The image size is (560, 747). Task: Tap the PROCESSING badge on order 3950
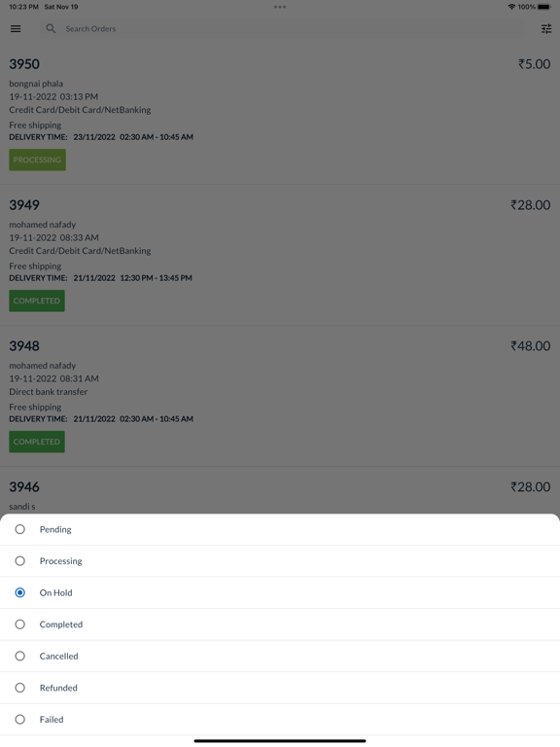pos(38,160)
